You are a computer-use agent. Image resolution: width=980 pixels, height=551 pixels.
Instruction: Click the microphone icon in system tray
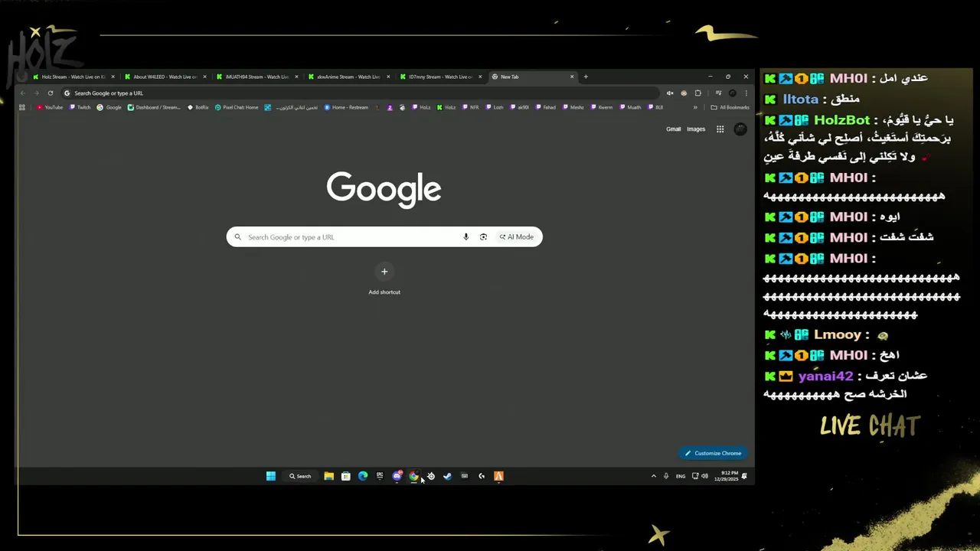click(x=666, y=476)
